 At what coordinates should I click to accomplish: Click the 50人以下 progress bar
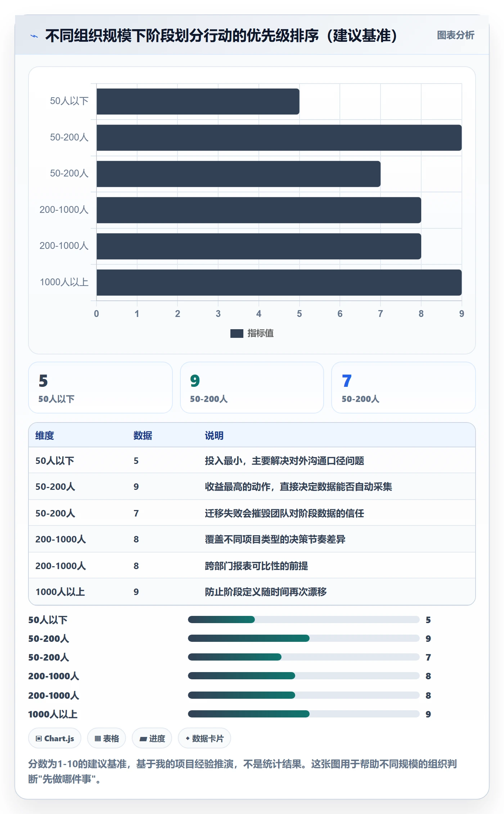coord(303,620)
